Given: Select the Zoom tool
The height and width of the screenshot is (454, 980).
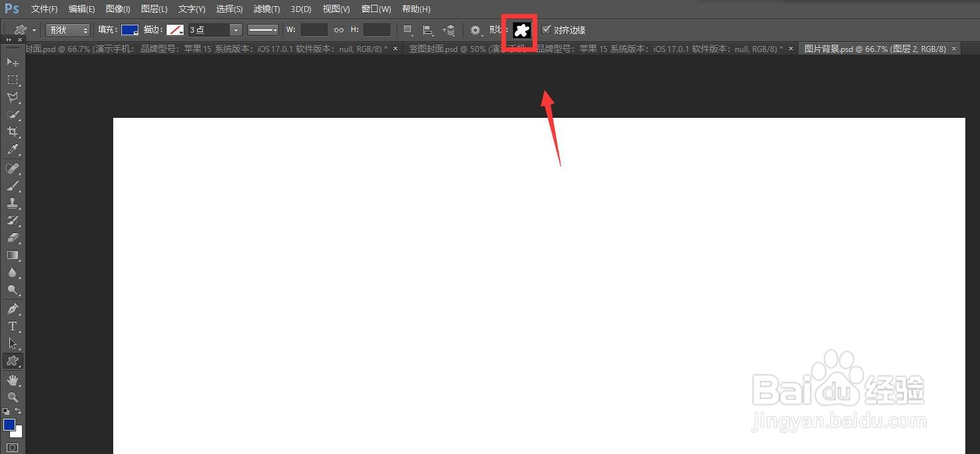Looking at the screenshot, I should coord(13,397).
